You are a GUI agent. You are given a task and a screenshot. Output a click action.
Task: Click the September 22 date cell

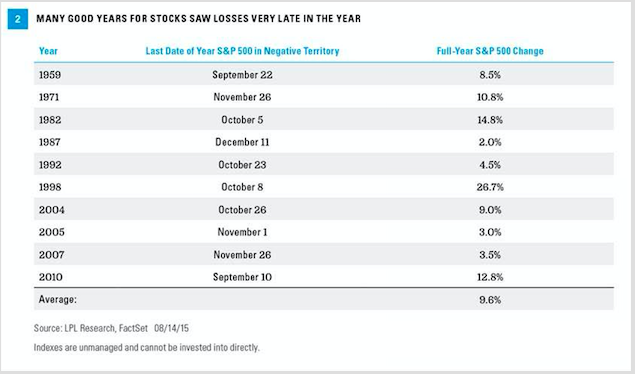pos(242,75)
